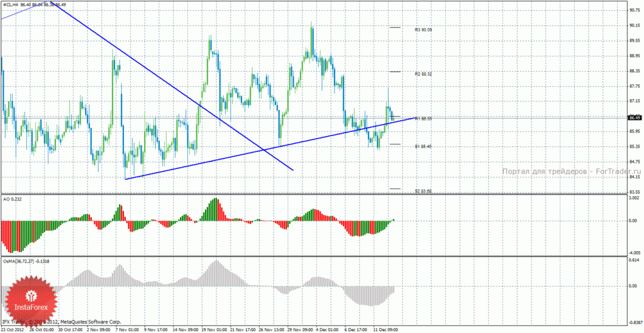Click the 90.75 price scale value
This screenshot has width=644, height=333.
click(634, 10)
